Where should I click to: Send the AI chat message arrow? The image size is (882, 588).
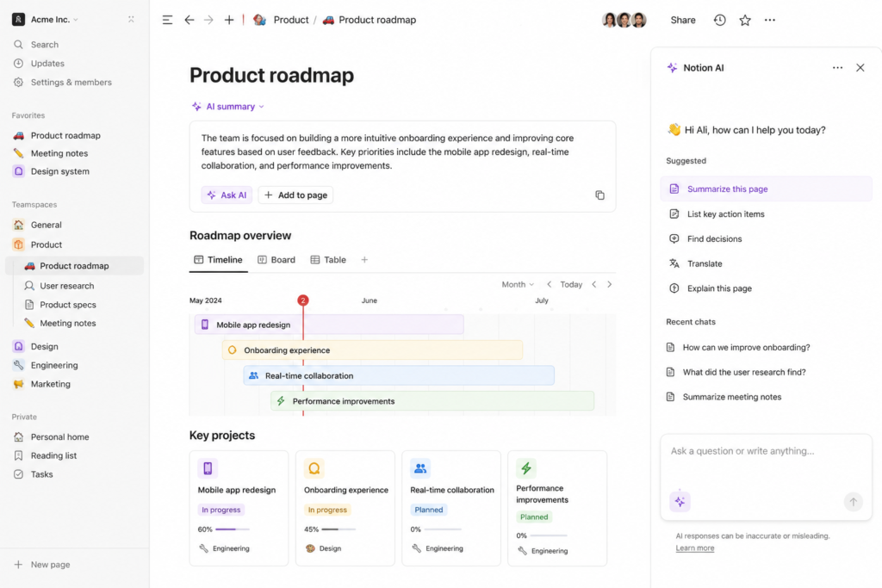click(853, 501)
